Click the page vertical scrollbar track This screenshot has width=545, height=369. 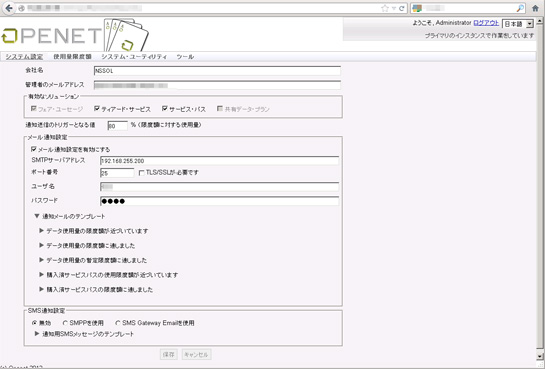coord(540,188)
